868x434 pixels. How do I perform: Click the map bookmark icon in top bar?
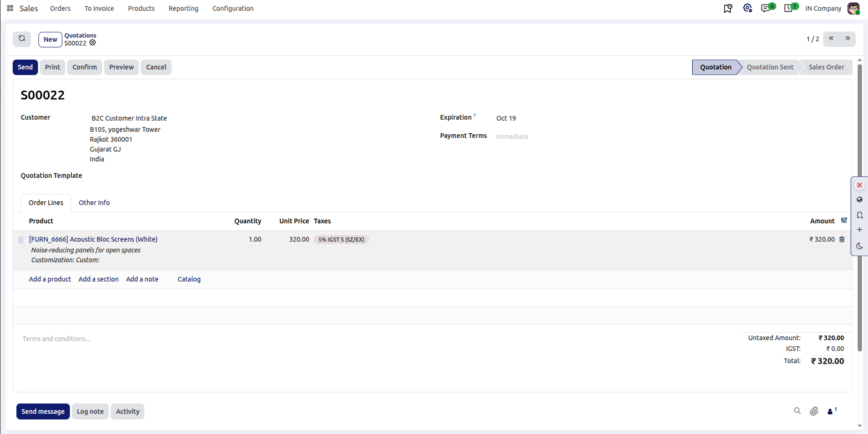coord(728,8)
